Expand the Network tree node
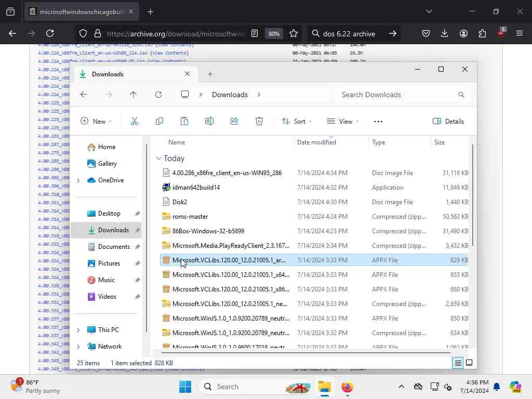The width and height of the screenshot is (532, 399). pos(78,347)
